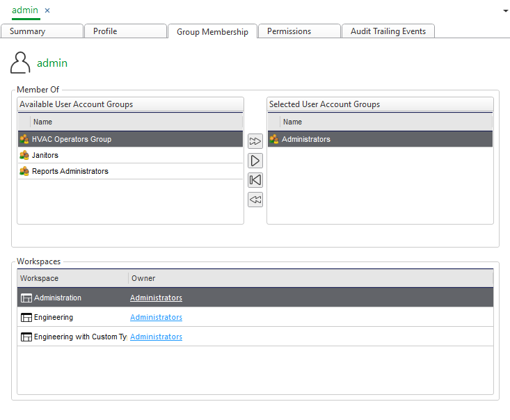Click the Administrators group icon in Selected list
Image resolution: width=510 pixels, height=420 pixels.
tap(274, 139)
